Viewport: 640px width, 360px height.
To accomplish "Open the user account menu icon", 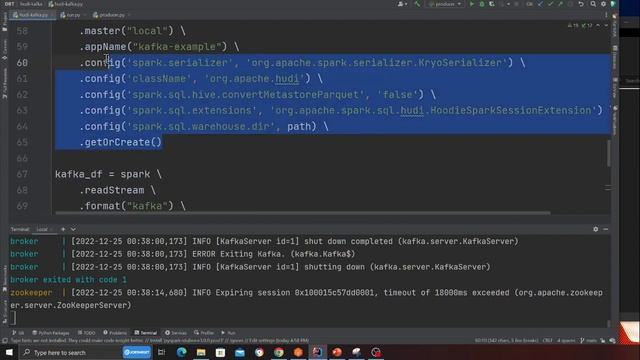I will [x=402, y=4].
